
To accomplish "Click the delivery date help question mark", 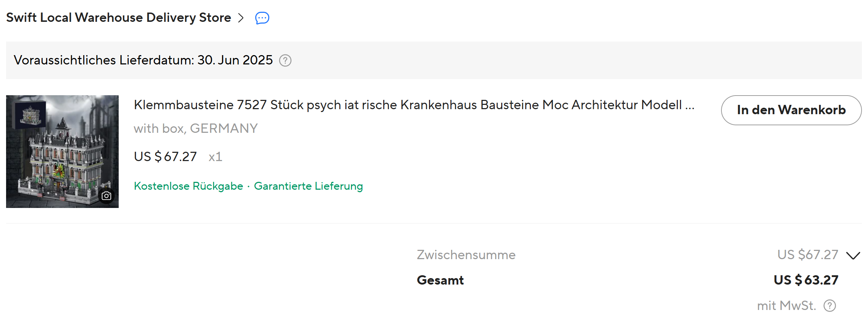I will click(x=285, y=60).
